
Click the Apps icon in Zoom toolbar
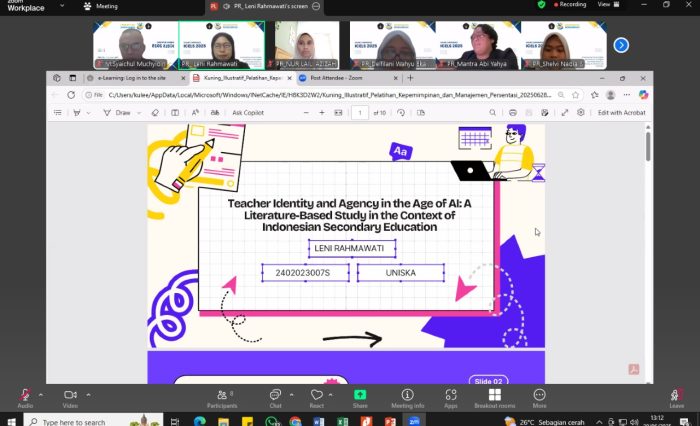pos(450,395)
